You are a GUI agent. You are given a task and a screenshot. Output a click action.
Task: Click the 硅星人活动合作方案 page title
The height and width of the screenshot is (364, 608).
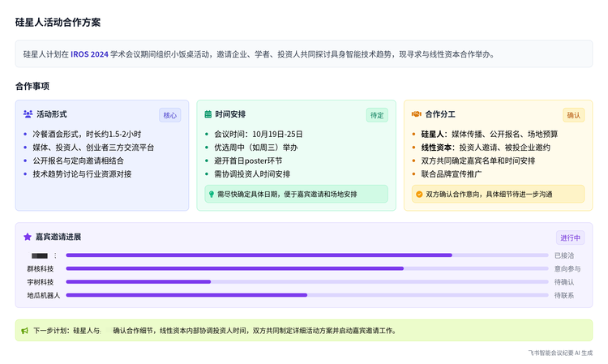click(x=58, y=23)
